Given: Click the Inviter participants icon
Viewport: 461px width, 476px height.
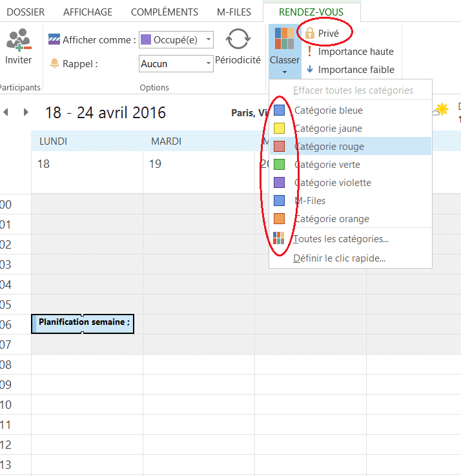Looking at the screenshot, I should [x=19, y=40].
